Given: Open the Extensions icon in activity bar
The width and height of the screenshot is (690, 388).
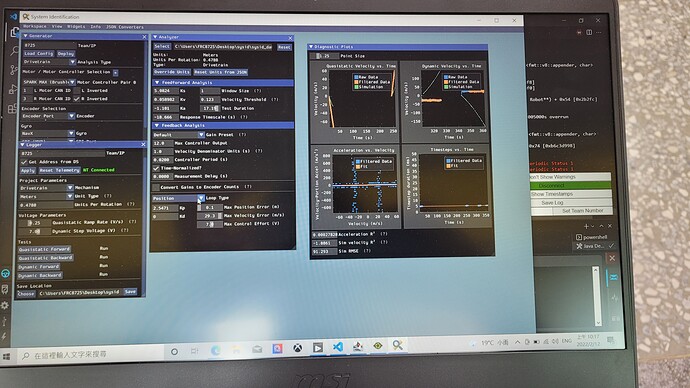Looking at the screenshot, I should pyautogui.click(x=12, y=108).
